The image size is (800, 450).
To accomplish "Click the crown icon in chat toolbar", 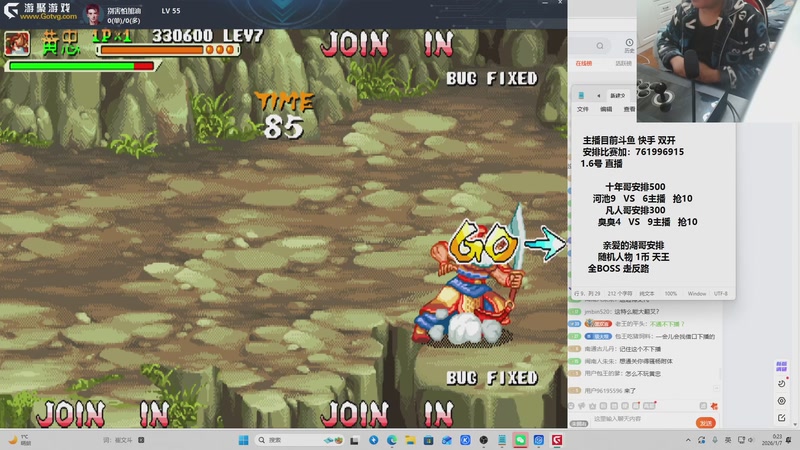I will pos(592,406).
